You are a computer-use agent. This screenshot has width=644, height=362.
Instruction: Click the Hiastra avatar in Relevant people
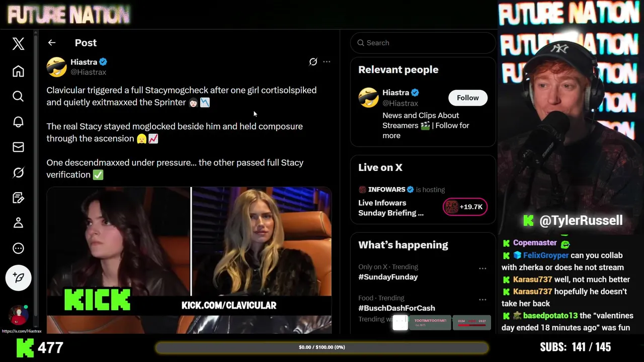[x=368, y=98]
